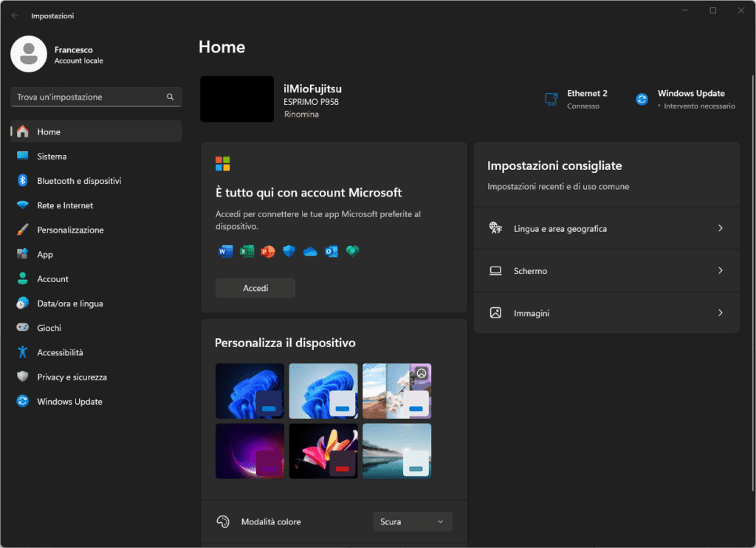Screen dimensions: 756x548
Task: Expand the Immagini settings chevron
Action: [x=720, y=313]
